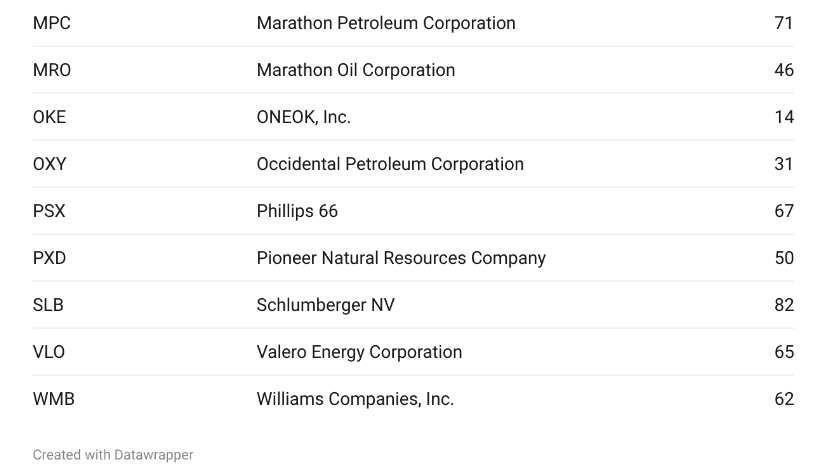The width and height of the screenshot is (829, 469).
Task: Select the Phillips 66 company name
Action: tap(297, 211)
